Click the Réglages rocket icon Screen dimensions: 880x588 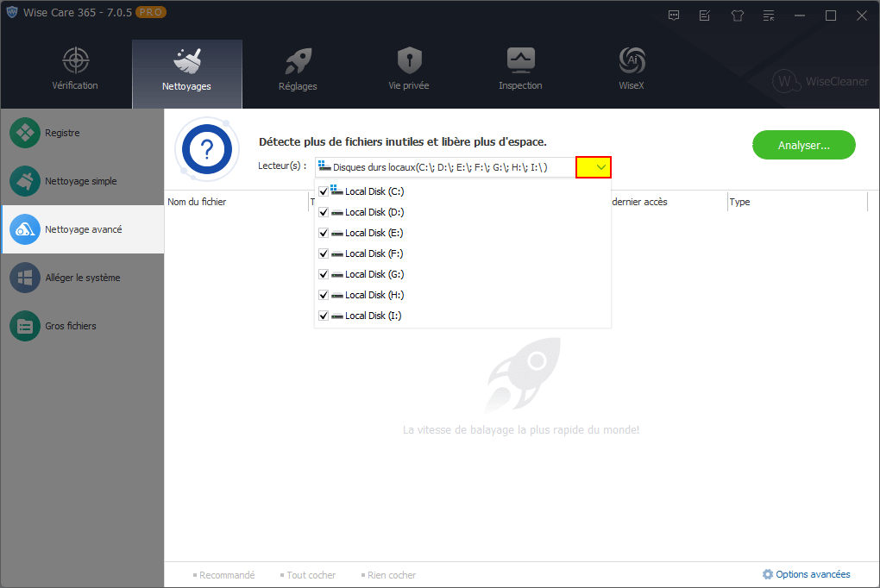point(298,60)
